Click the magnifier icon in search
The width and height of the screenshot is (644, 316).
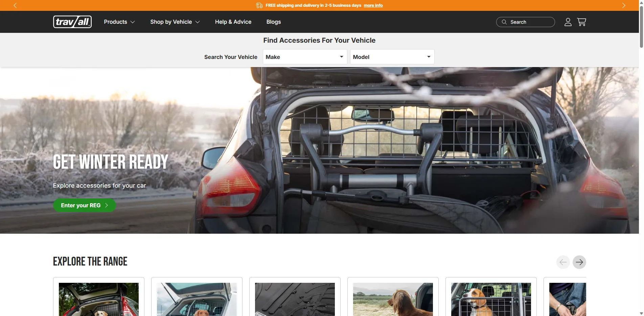[504, 22]
